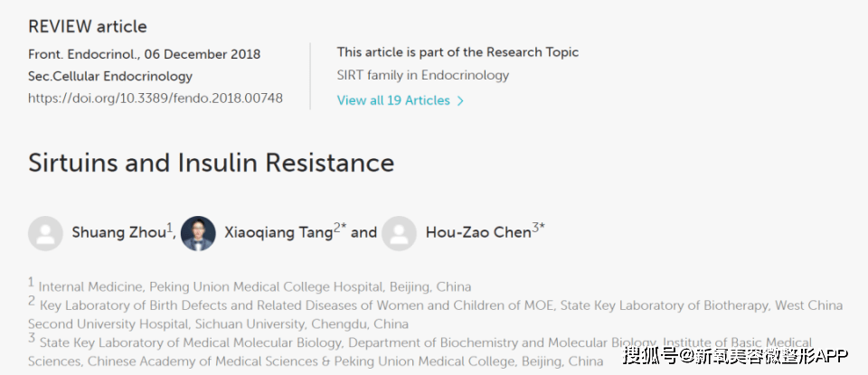The width and height of the screenshot is (868, 375).
Task: Open author name Hou-Zao Chen
Action: (478, 233)
